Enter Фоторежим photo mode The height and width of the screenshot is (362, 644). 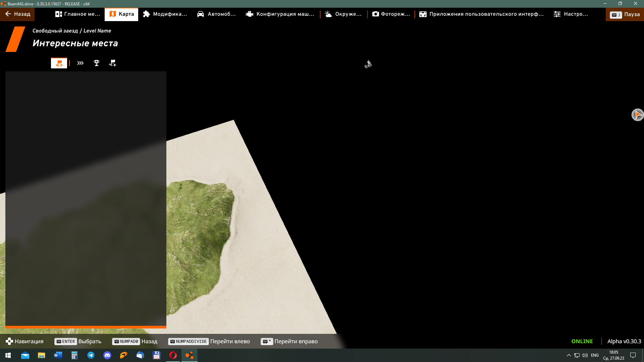(x=391, y=14)
